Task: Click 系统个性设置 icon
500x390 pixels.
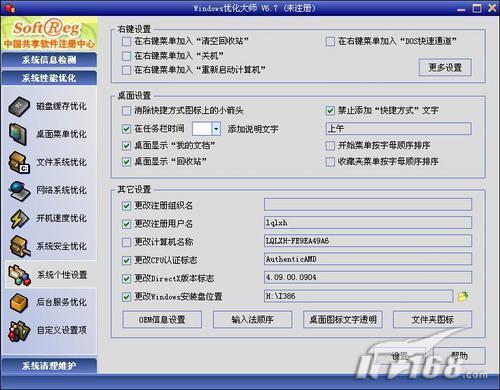Action: pyautogui.click(x=20, y=275)
